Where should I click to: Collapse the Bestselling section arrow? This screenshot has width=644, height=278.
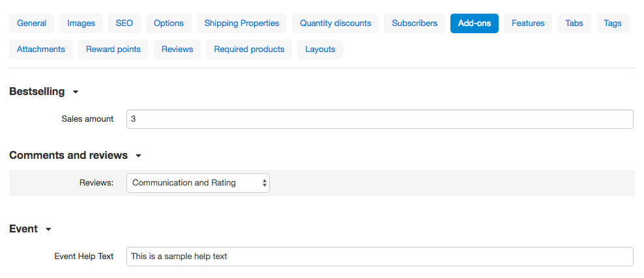(76, 92)
